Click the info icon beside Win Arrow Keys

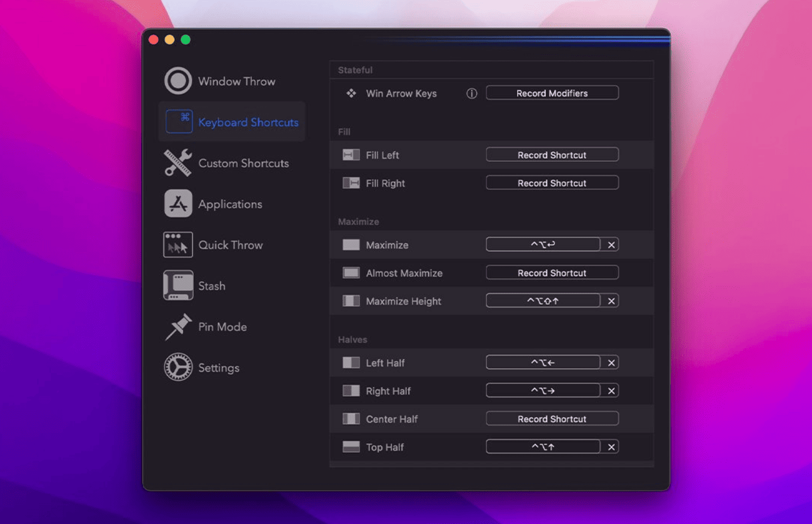[471, 93]
